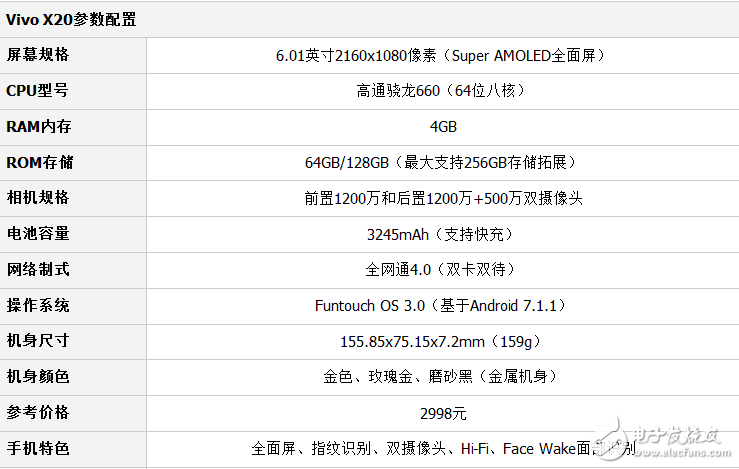Click the 2998元 reference price value

(443, 413)
